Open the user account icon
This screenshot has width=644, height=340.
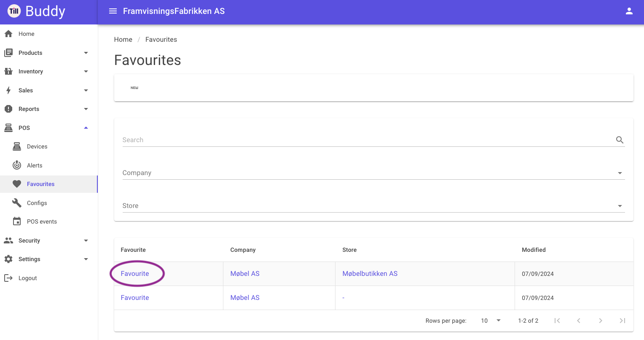pos(629,11)
